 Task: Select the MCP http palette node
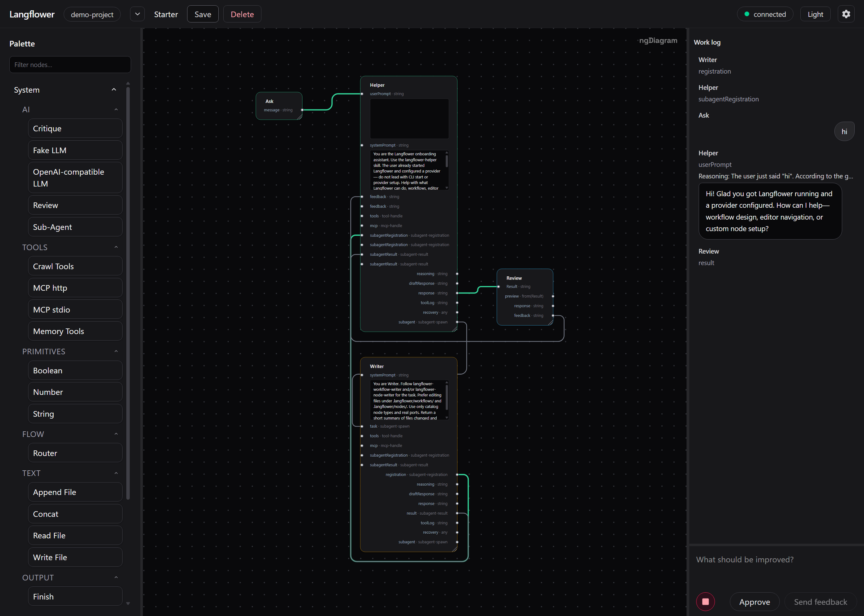(75, 288)
